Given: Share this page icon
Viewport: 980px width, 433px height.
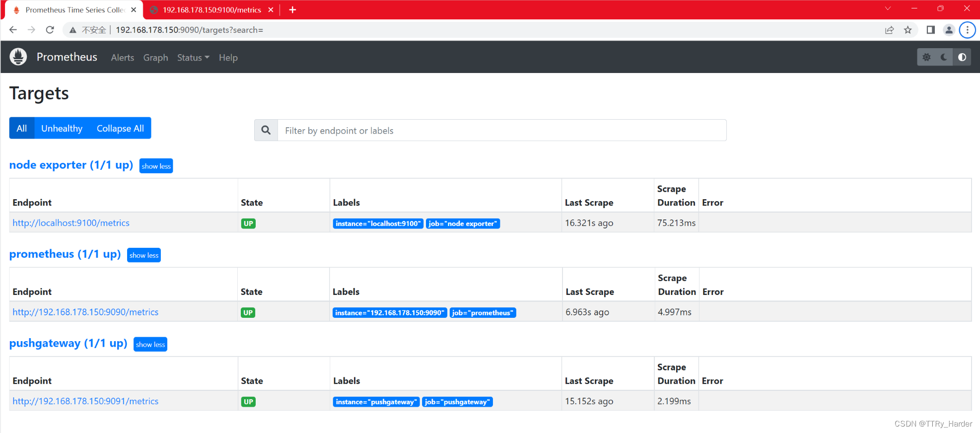Looking at the screenshot, I should (889, 30).
